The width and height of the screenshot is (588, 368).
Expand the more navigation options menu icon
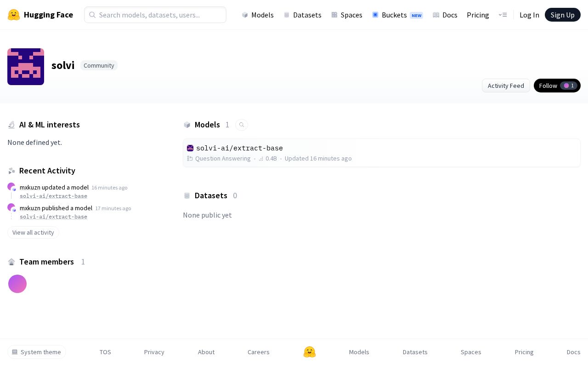(x=503, y=15)
